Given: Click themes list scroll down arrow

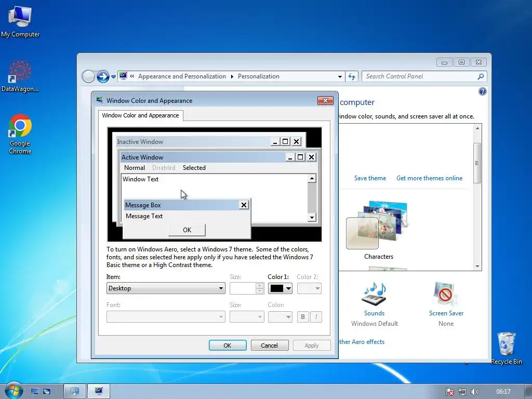Looking at the screenshot, I should click(x=477, y=267).
